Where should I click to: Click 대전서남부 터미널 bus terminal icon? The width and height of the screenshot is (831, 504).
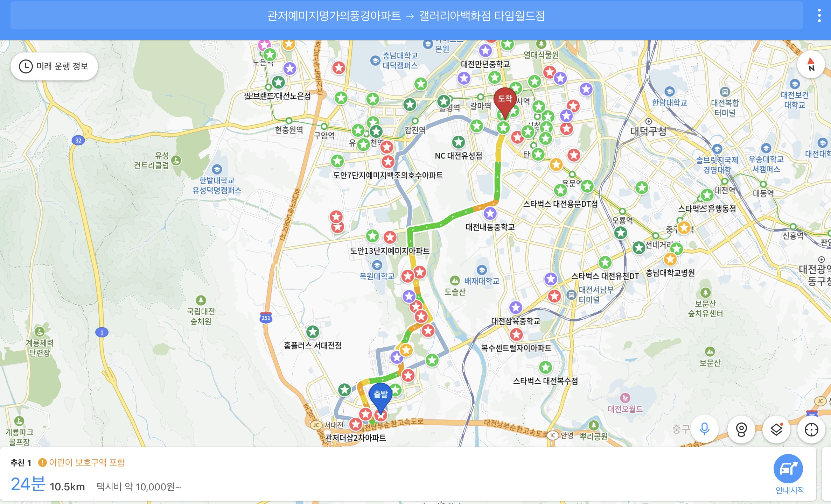(x=571, y=294)
